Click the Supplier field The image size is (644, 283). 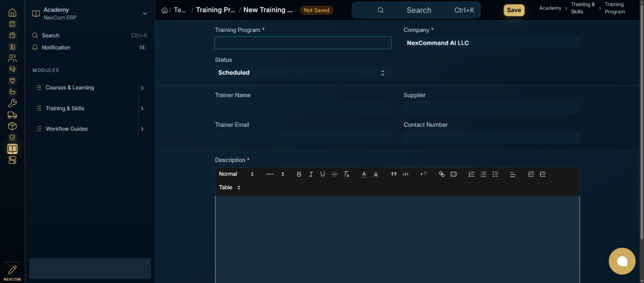pos(491,108)
